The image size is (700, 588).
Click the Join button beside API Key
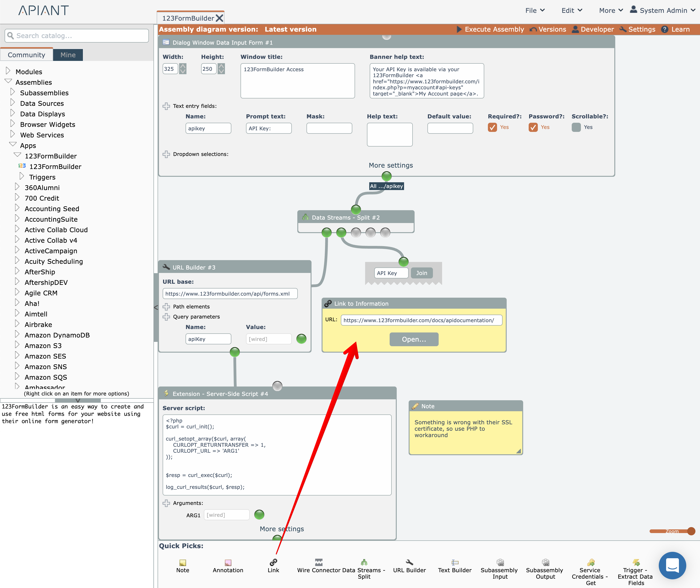pyautogui.click(x=421, y=273)
